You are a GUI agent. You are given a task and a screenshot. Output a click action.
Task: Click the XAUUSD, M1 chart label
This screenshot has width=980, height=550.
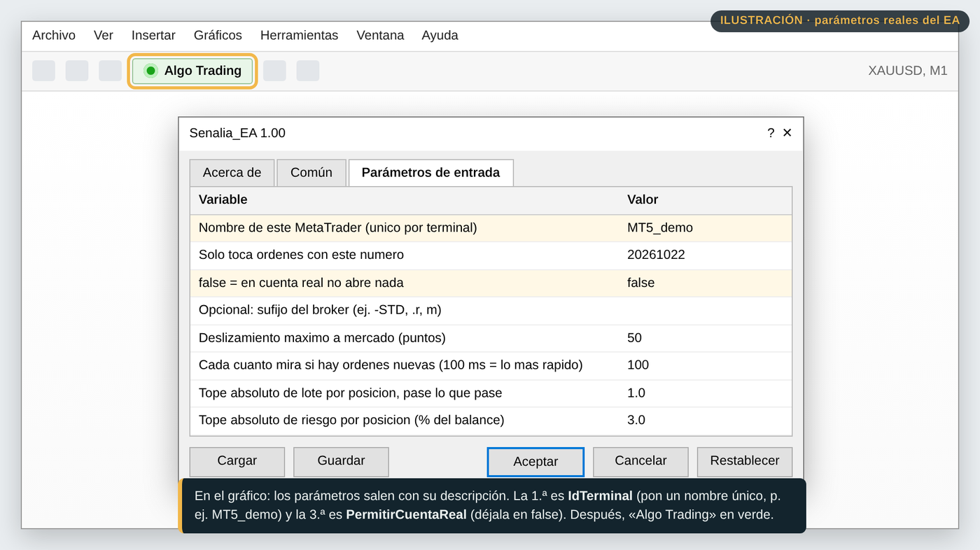pos(907,71)
